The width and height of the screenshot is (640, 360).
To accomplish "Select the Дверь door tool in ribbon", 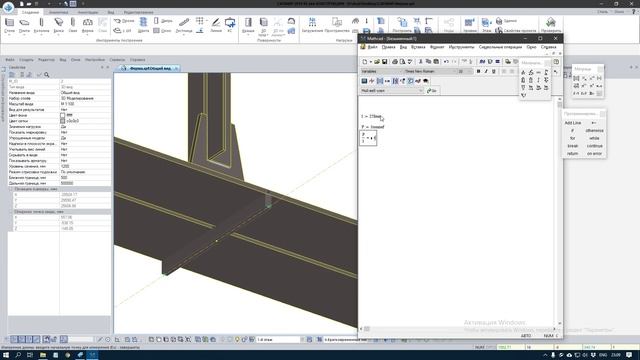I will [x=163, y=20].
